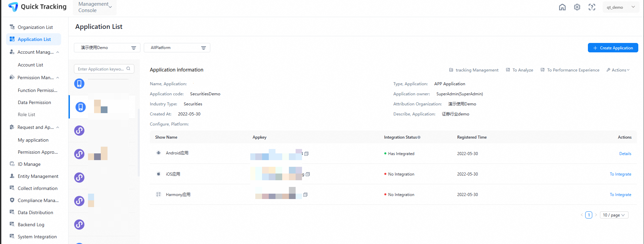Screen dimensions: 644x244
Task: Click the Organization List sidebar icon
Action: [12, 27]
